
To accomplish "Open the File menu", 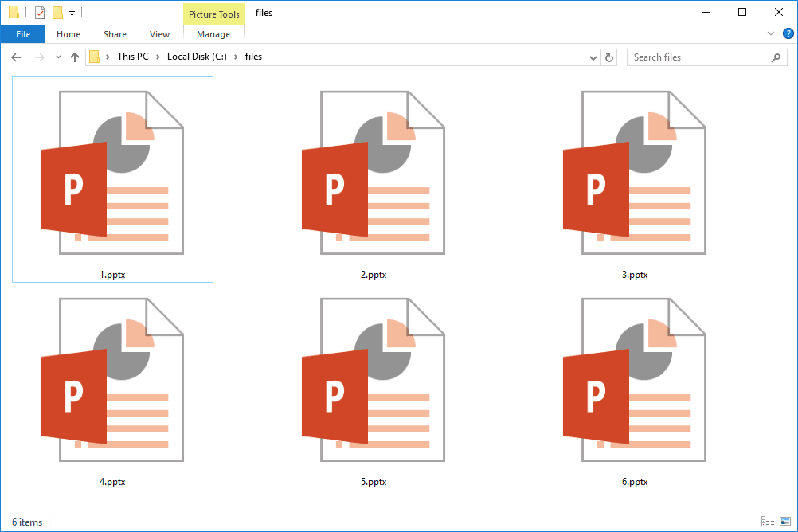I will [23, 34].
